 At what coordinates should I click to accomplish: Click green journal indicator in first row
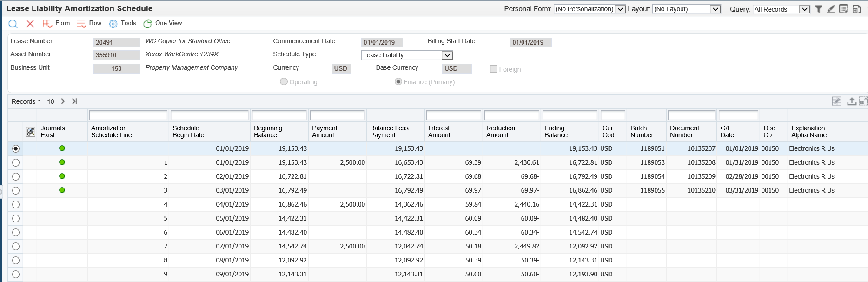(62, 148)
